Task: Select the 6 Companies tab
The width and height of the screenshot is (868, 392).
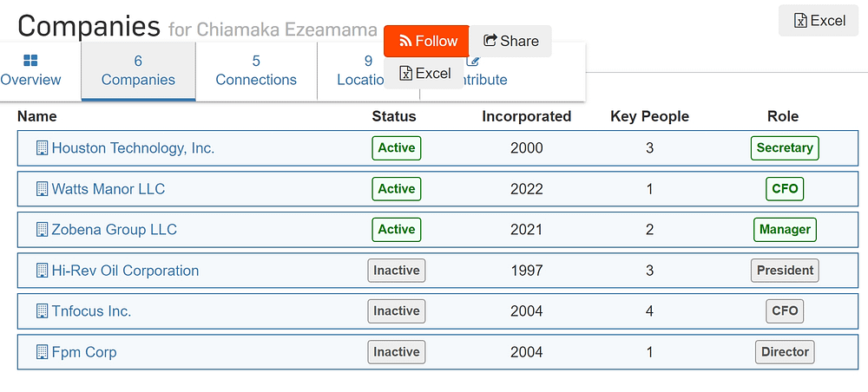Action: click(x=138, y=71)
